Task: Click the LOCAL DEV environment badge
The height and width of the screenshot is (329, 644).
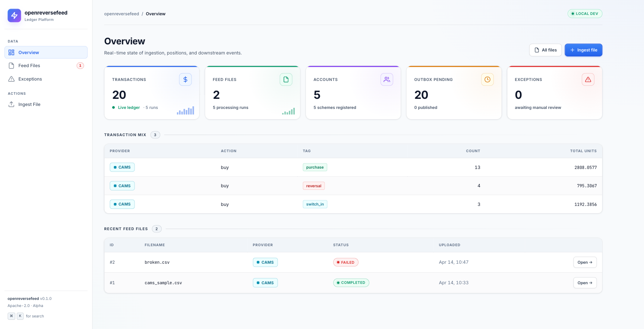Action: coord(585,14)
